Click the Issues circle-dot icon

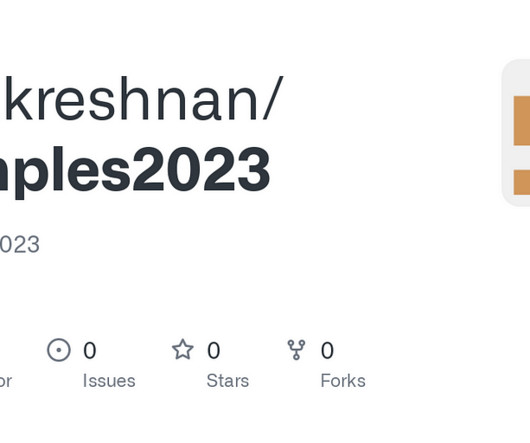click(x=59, y=350)
